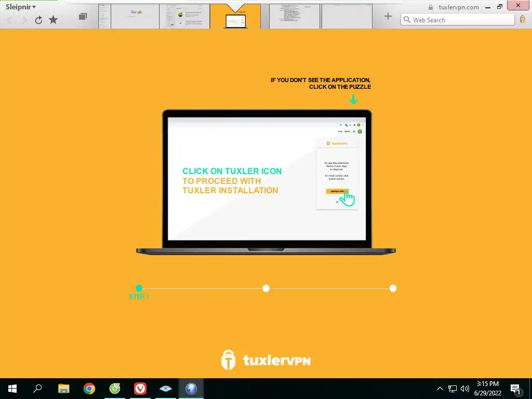The image size is (532, 399).
Task: Click the STEP 1 label
Action: coord(139,297)
